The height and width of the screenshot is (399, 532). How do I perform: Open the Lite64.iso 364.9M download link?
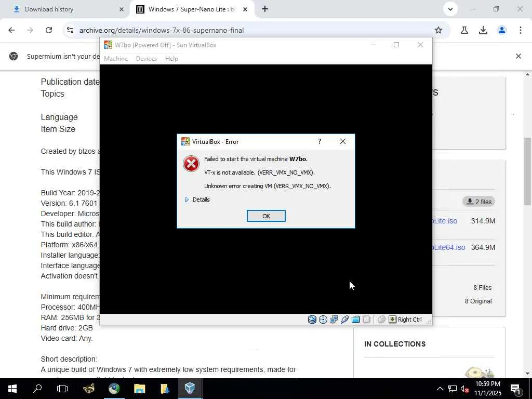(449, 247)
